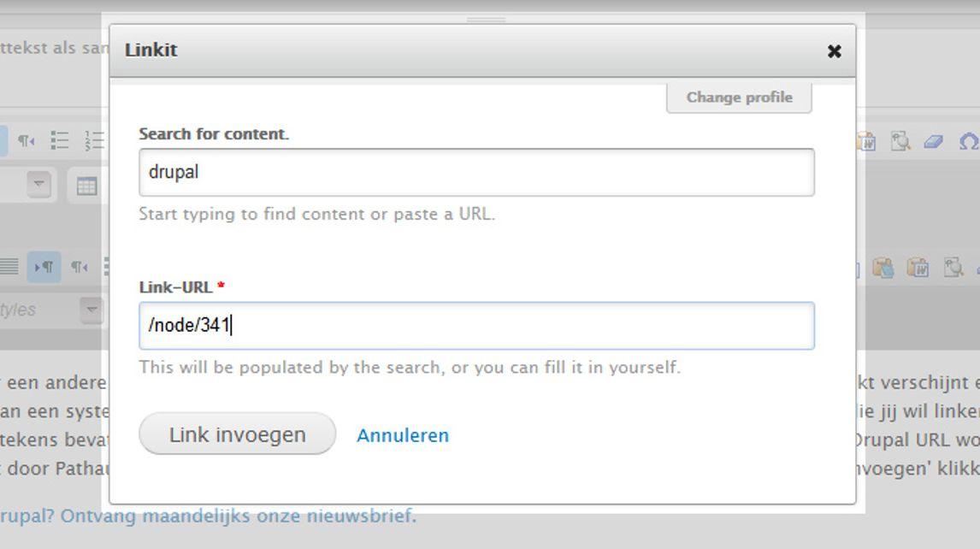980x549 pixels.
Task: Focus the Search for content field
Action: point(476,172)
